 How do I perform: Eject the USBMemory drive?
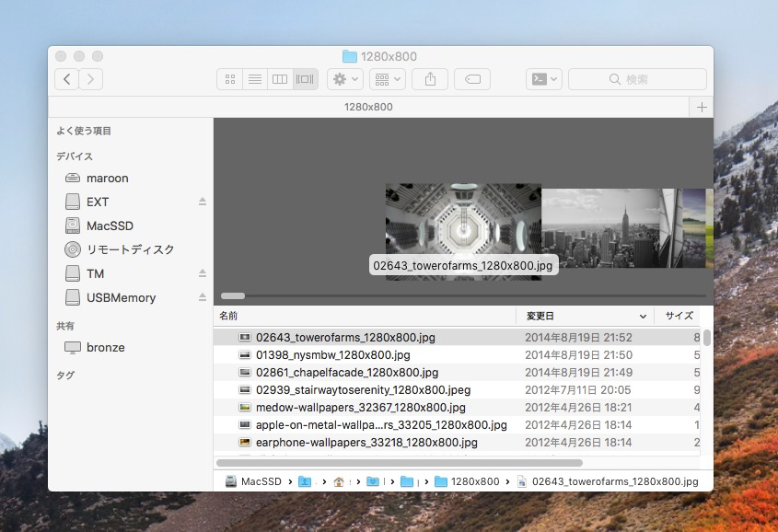[x=203, y=297]
